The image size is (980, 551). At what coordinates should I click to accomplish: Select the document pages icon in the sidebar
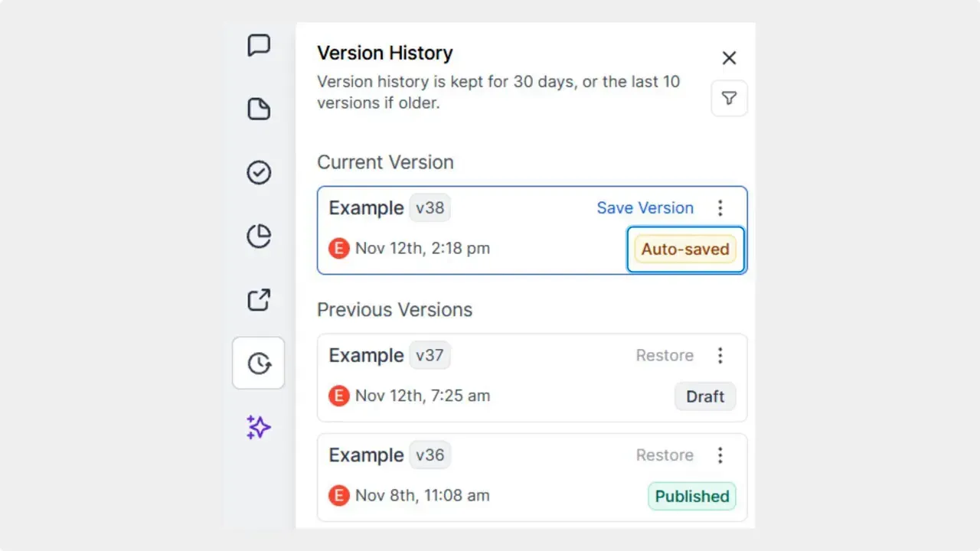(x=259, y=109)
